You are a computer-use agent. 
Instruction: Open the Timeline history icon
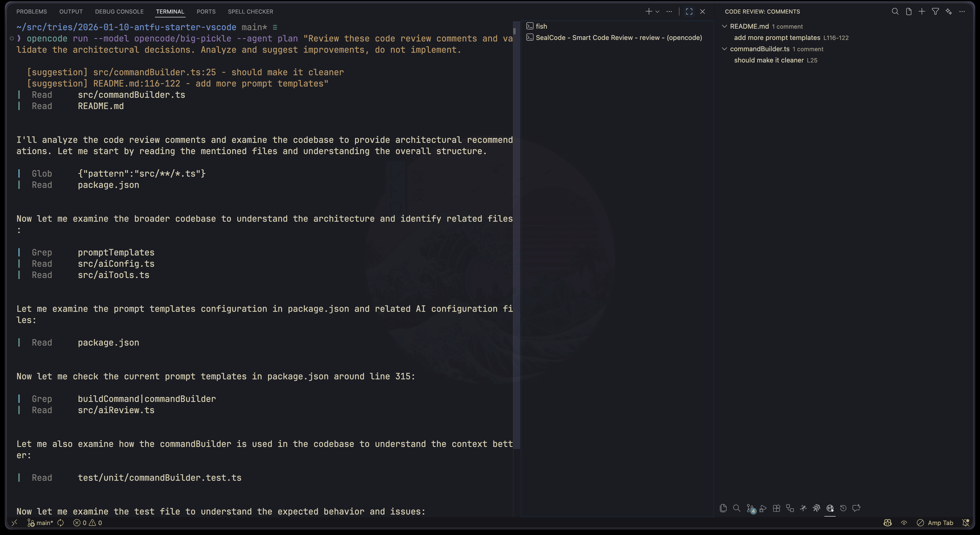844,508
